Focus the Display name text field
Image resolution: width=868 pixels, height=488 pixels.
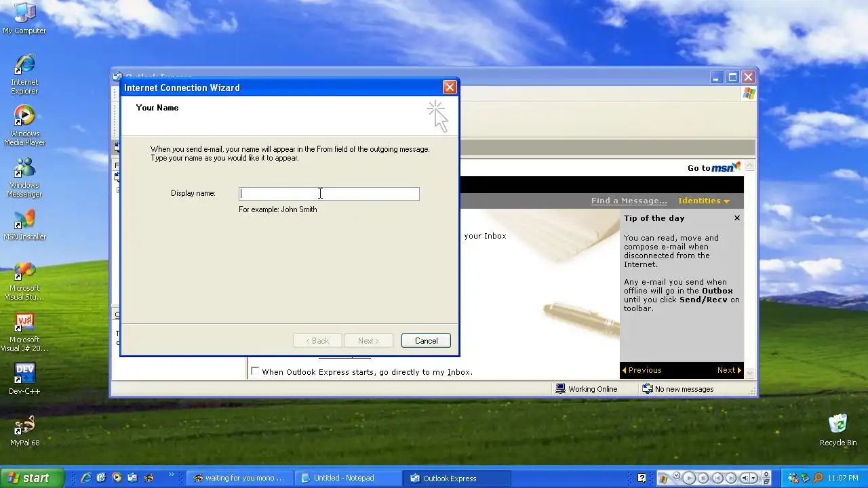click(329, 194)
